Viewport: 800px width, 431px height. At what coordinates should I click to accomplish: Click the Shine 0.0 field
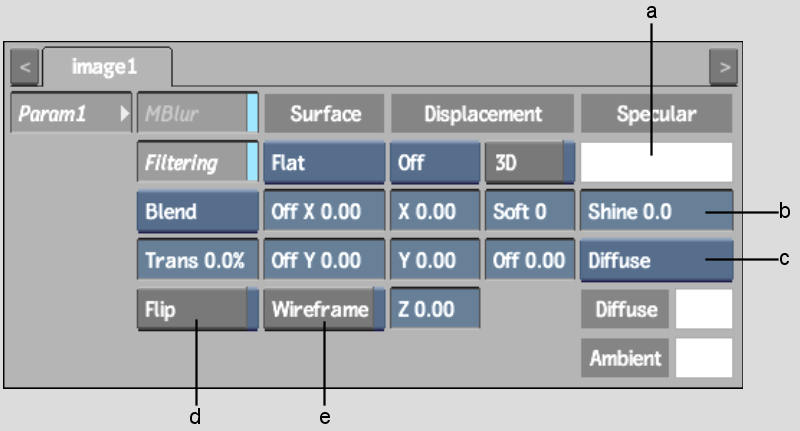click(x=656, y=212)
